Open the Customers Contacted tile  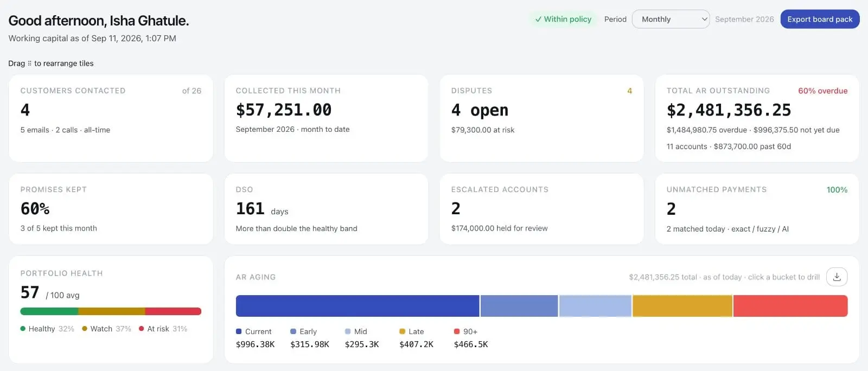tap(111, 118)
